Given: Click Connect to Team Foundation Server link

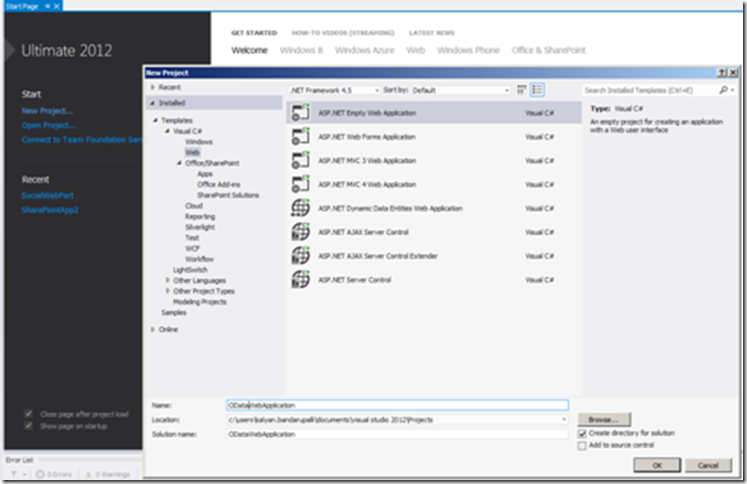Looking at the screenshot, I should [81, 140].
